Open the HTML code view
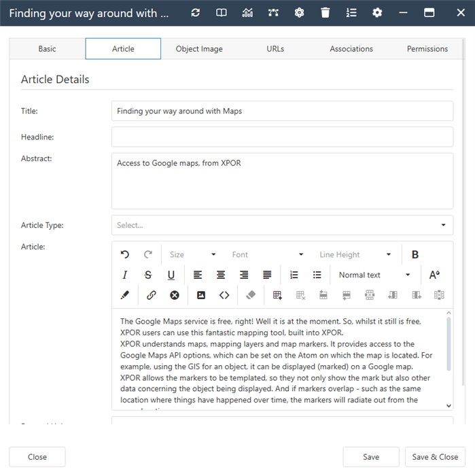 [x=224, y=295]
